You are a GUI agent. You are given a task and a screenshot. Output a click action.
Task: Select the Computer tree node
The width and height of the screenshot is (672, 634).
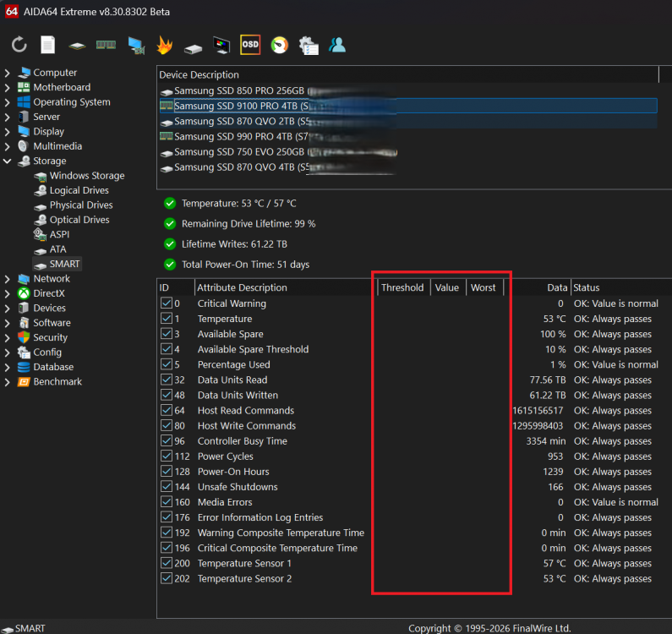55,73
